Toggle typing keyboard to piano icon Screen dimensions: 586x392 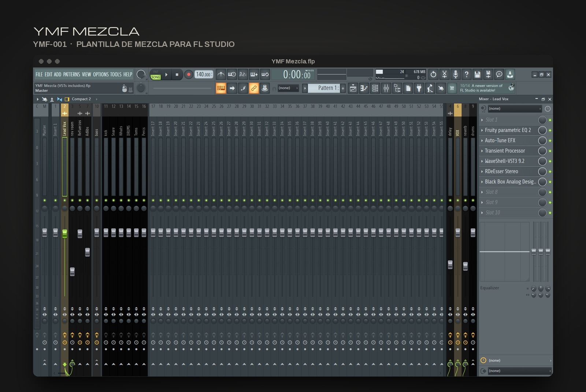pyautogui.click(x=221, y=88)
